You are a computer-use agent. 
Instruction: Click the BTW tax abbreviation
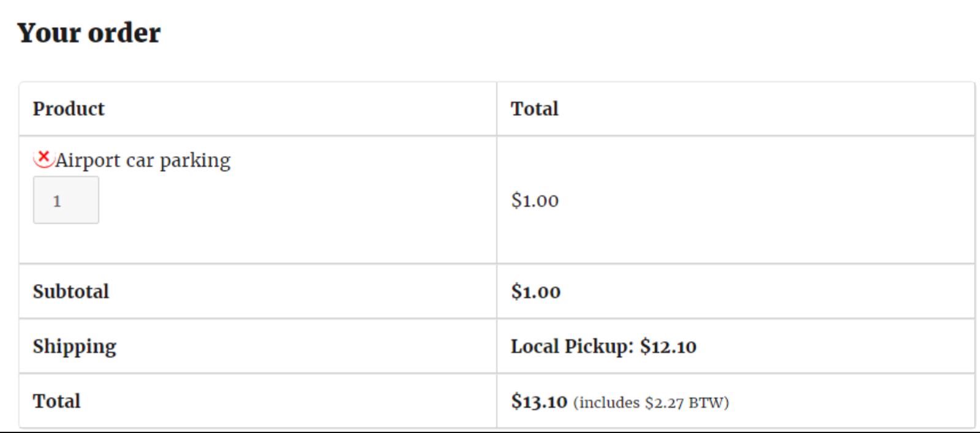coord(706,403)
